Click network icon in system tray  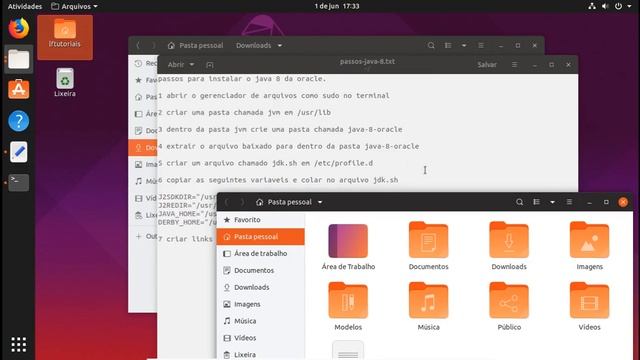coord(592,6)
